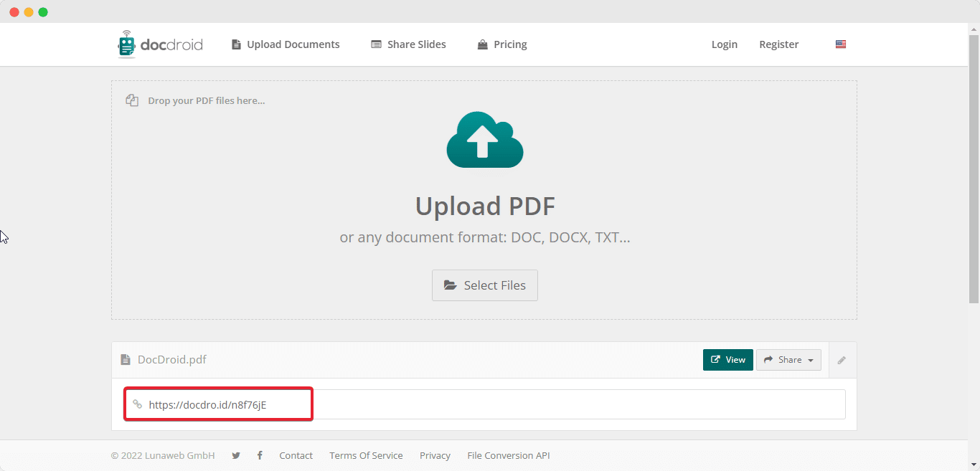Click the View button for DocDroid.pdf
Image resolution: width=980 pixels, height=471 pixels.
click(727, 360)
